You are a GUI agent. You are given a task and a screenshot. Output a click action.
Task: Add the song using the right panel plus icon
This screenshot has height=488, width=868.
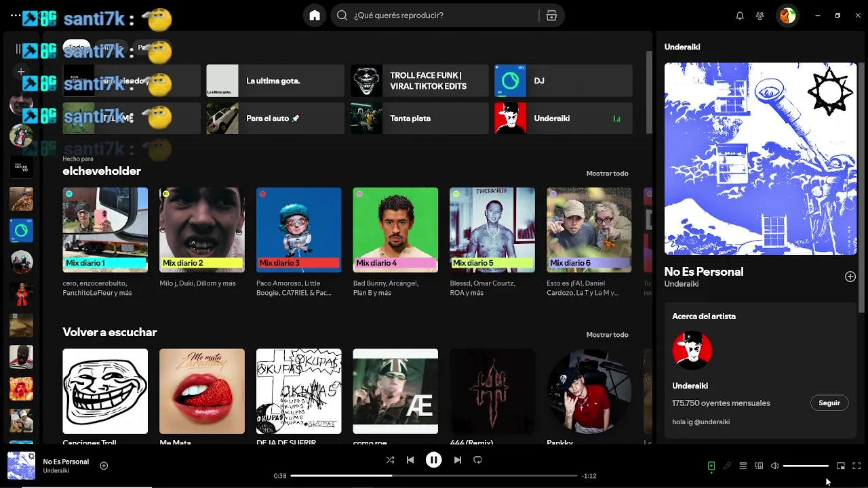pyautogui.click(x=850, y=277)
